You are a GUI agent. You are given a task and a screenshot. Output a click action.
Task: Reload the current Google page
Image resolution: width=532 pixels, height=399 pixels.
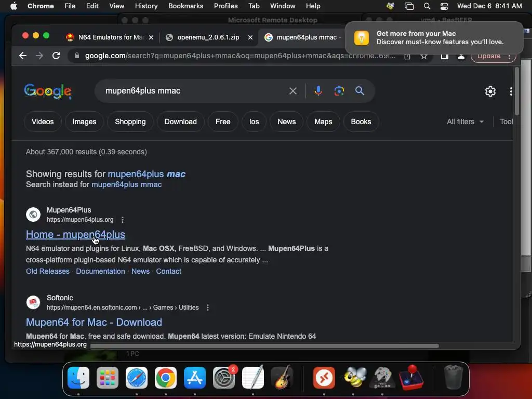56,56
